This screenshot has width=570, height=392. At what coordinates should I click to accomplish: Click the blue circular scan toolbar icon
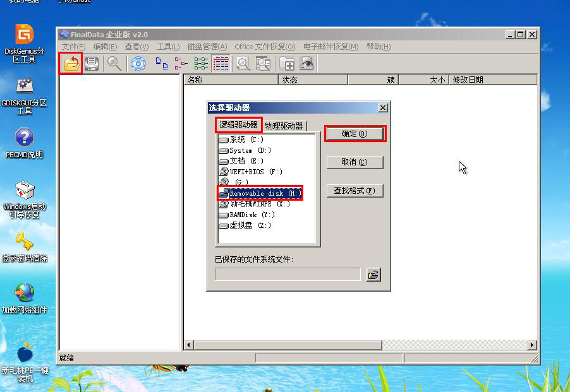138,64
